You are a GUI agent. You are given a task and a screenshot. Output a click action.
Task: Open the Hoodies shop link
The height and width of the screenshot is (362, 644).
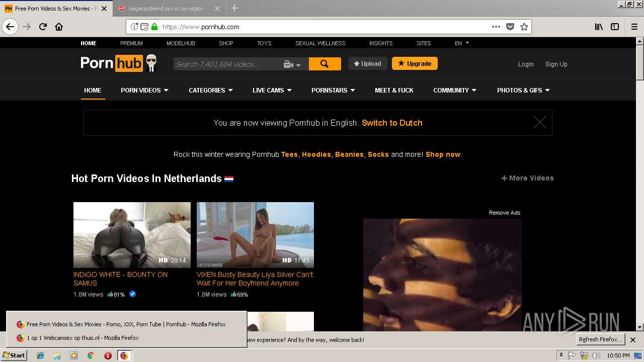[x=316, y=154]
